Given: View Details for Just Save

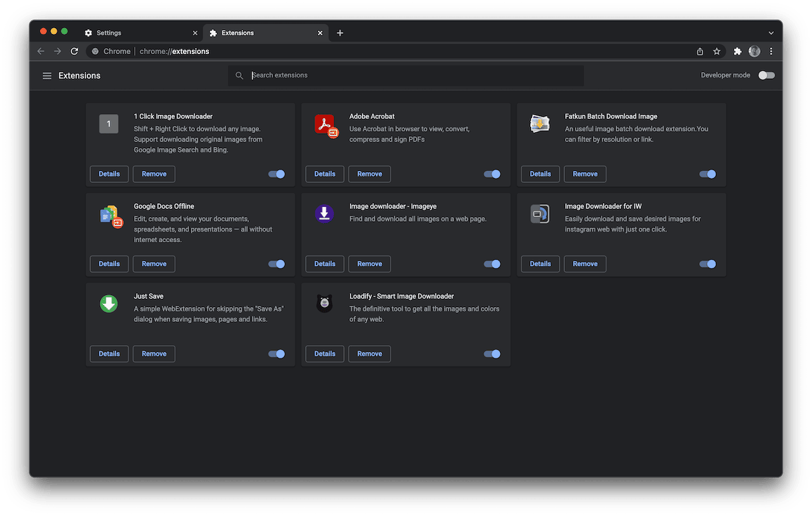Looking at the screenshot, I should point(110,354).
